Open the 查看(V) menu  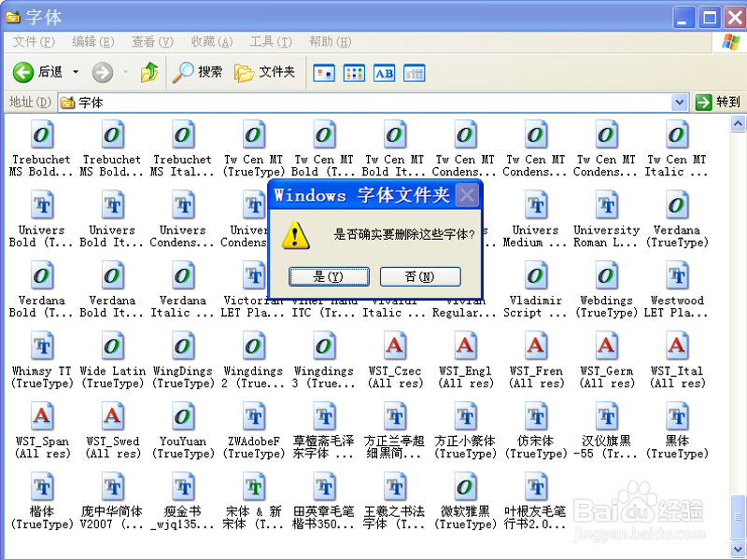(152, 42)
